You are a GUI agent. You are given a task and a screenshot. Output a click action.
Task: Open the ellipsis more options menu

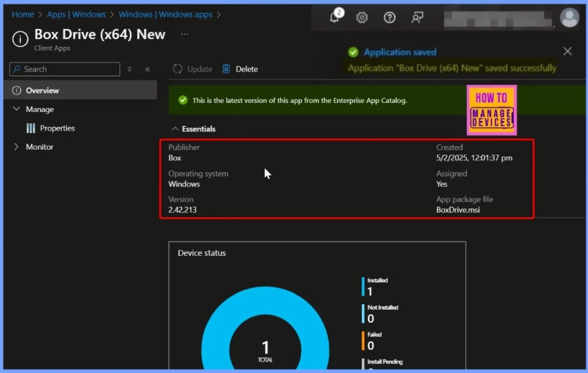tap(184, 34)
